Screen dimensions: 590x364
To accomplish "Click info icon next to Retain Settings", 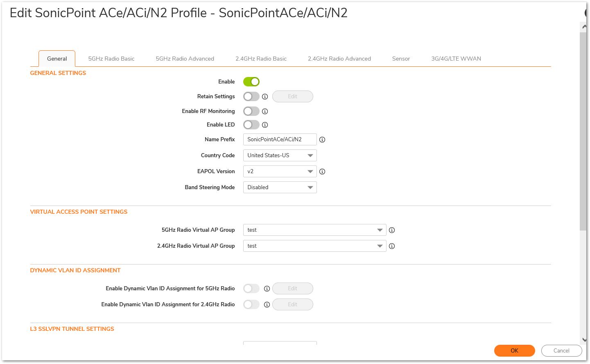I will 265,97.
